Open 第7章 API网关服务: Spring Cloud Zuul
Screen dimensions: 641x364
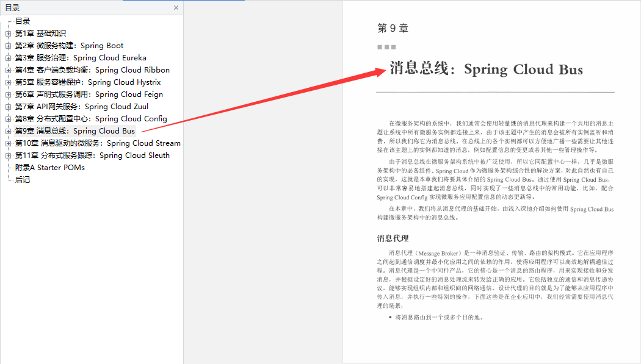click(x=82, y=107)
